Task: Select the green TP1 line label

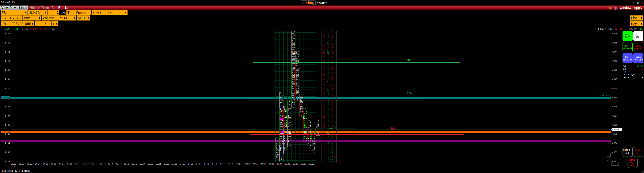Action: (409, 93)
